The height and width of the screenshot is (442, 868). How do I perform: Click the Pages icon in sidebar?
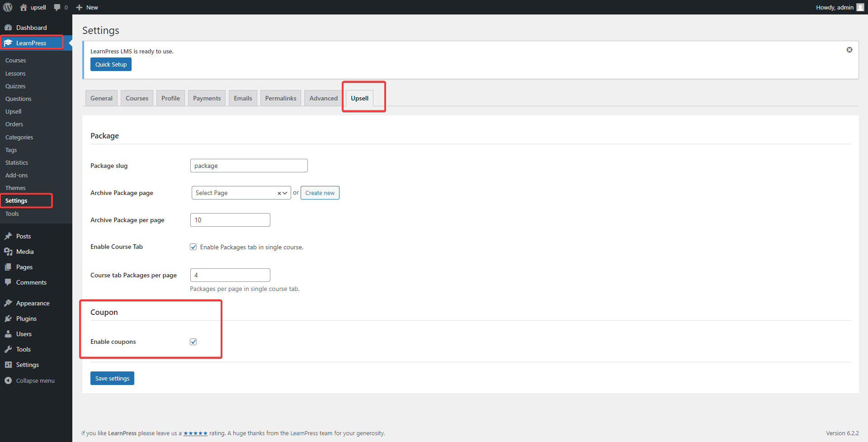click(8, 267)
